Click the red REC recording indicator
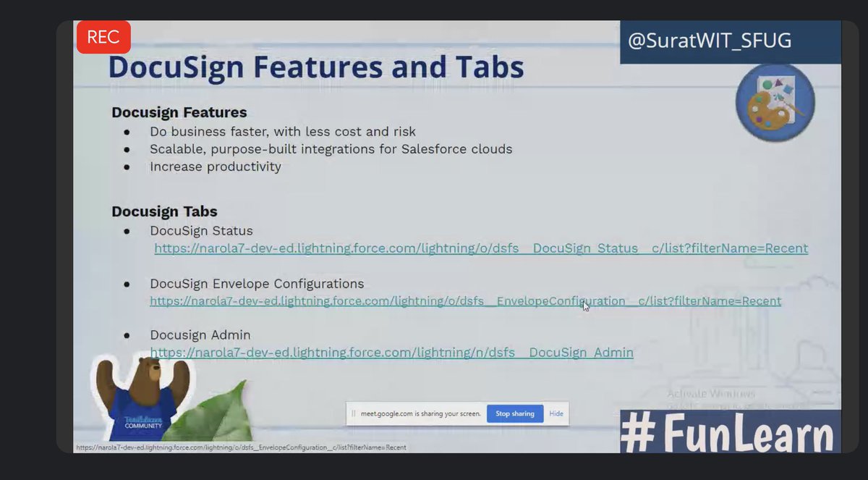This screenshot has height=480, width=868. pos(103,37)
